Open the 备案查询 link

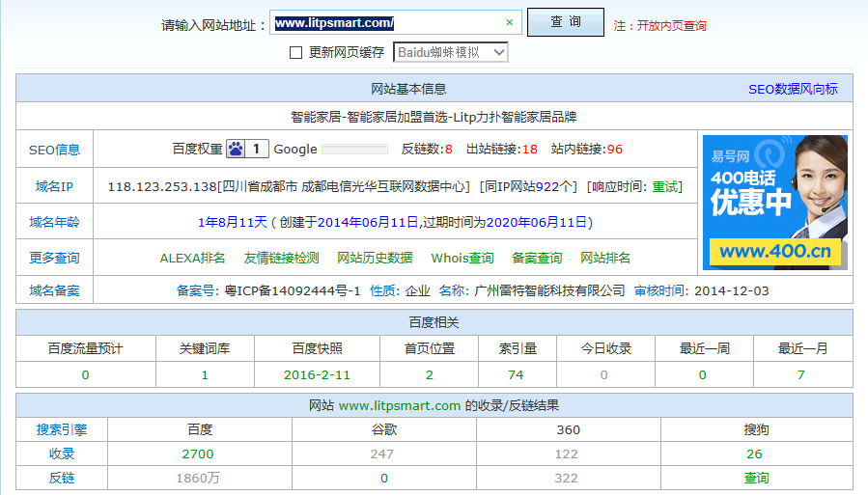[x=537, y=259]
